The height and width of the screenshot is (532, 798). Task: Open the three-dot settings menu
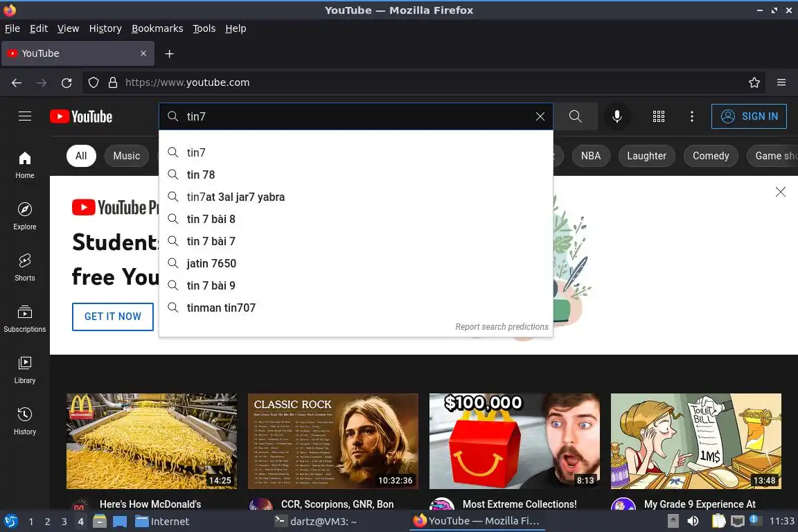pyautogui.click(x=691, y=116)
